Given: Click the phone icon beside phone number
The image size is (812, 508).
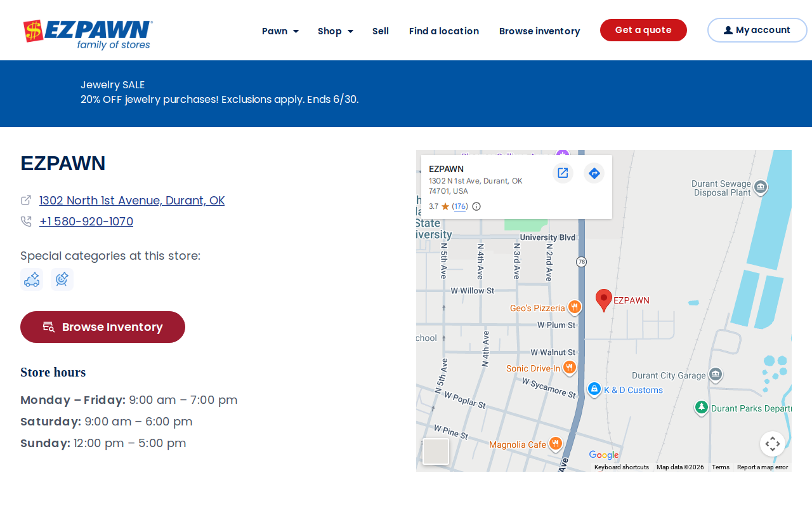Looking at the screenshot, I should pyautogui.click(x=26, y=222).
